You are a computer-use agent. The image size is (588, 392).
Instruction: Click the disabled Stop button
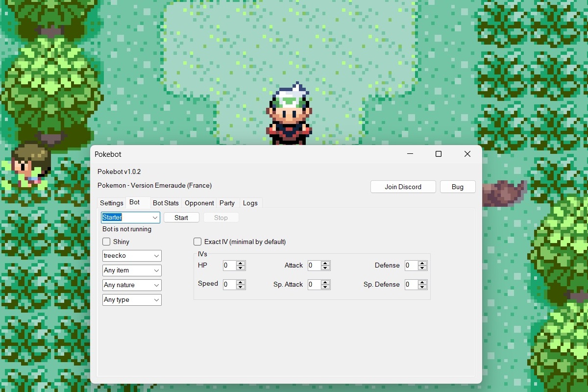point(221,218)
